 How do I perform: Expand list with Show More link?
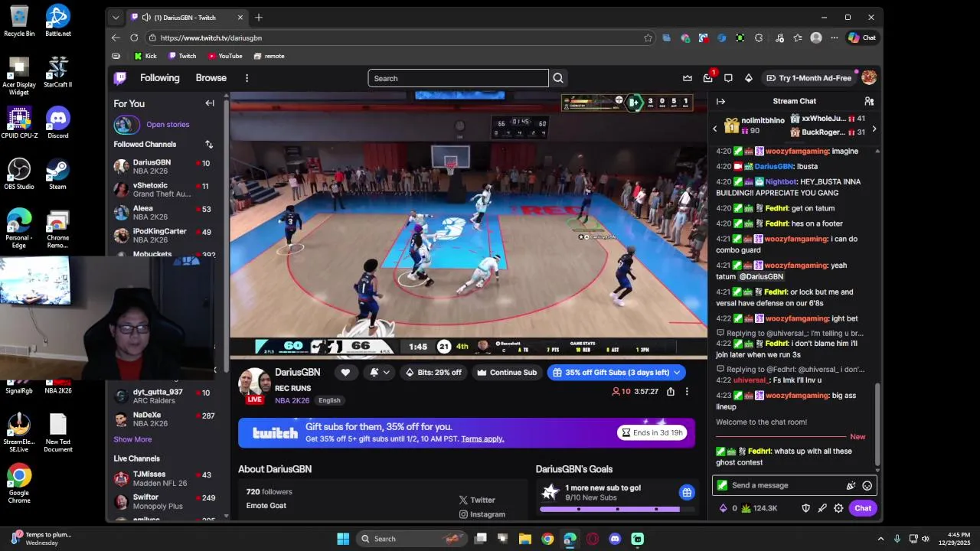pos(132,439)
